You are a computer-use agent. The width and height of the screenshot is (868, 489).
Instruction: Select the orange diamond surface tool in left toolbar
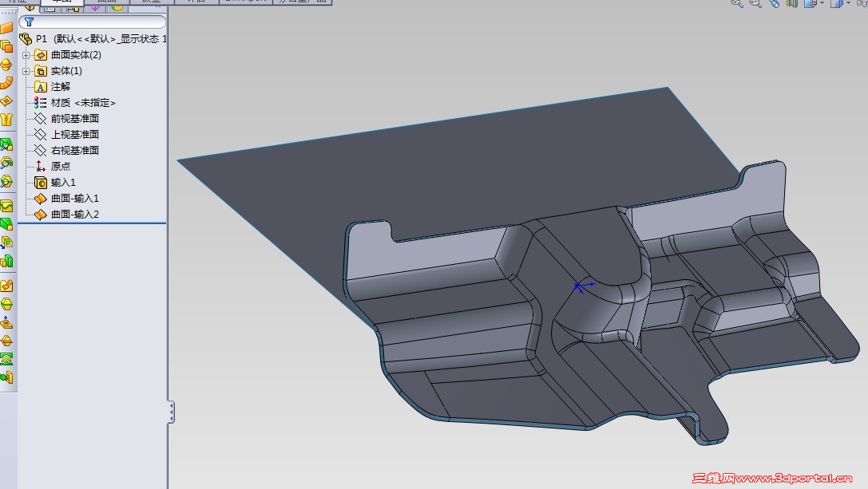point(6,101)
